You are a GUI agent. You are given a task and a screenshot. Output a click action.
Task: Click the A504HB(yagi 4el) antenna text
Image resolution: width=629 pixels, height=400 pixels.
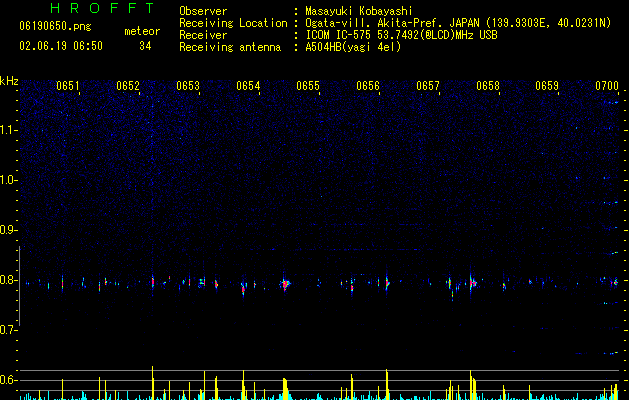coord(353,47)
